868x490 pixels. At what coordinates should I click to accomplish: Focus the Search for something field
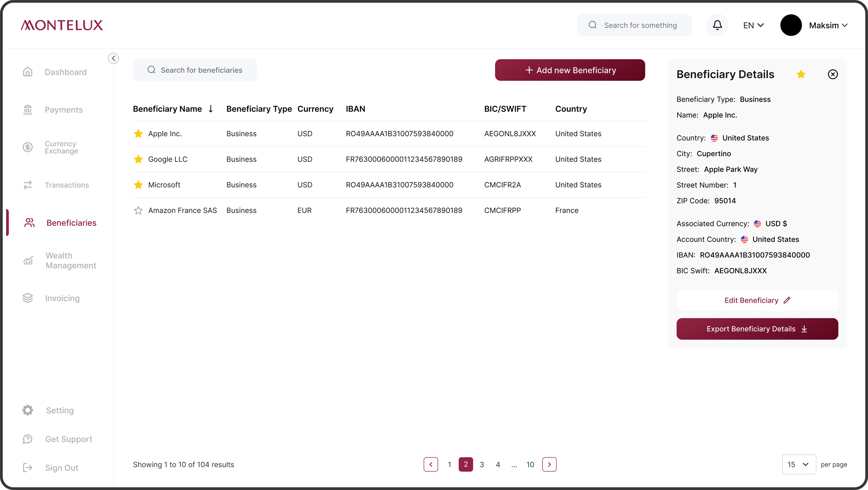[x=635, y=25]
